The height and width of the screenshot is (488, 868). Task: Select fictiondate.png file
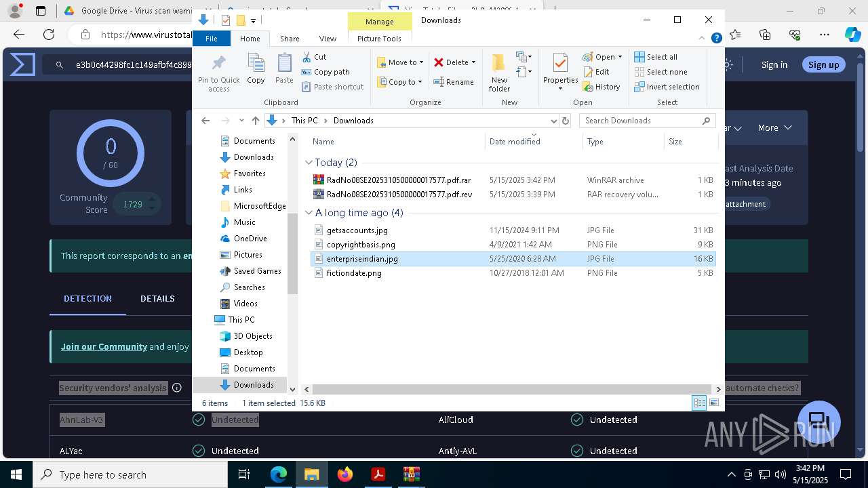pyautogui.click(x=513, y=273)
